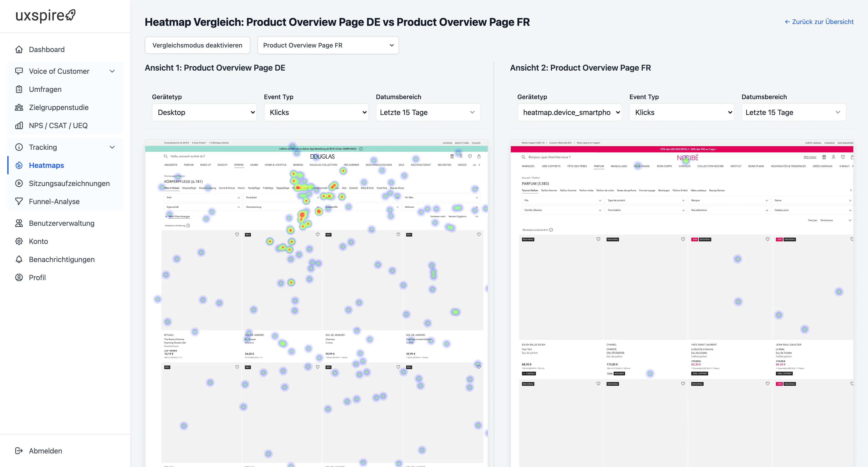The width and height of the screenshot is (868, 467).
Task: Click the 'PARFUM (5 383)' heading text
Action: pos(535,184)
